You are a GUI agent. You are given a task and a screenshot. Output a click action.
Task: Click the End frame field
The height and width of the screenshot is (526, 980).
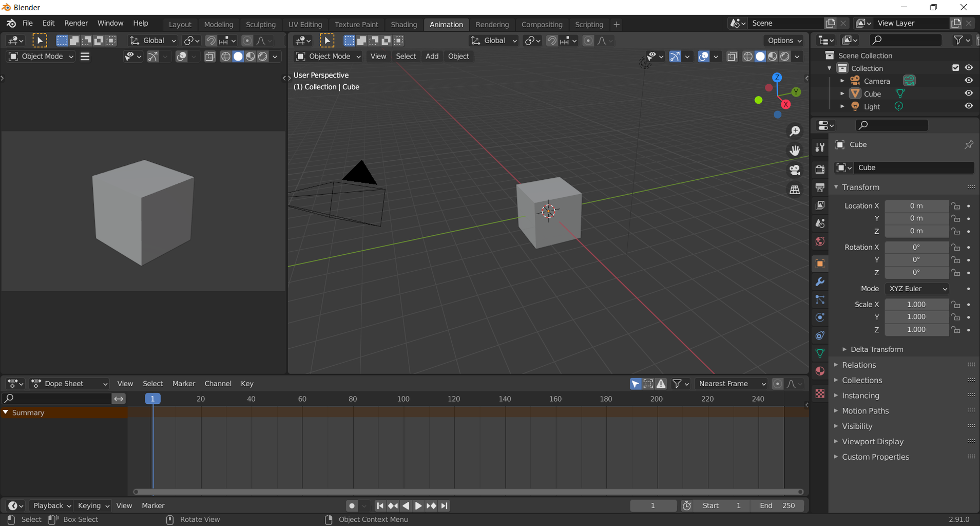777,506
